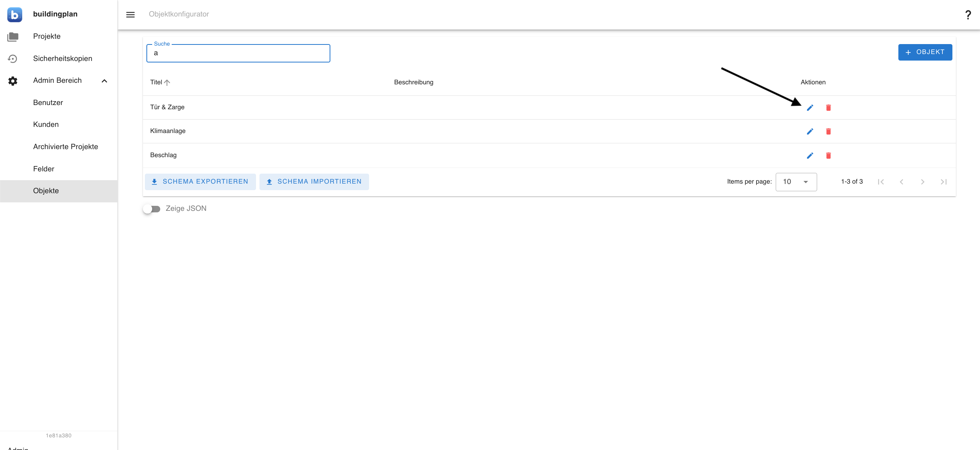Image resolution: width=980 pixels, height=450 pixels.
Task: Navigate to Felder menu item
Action: coord(44,169)
